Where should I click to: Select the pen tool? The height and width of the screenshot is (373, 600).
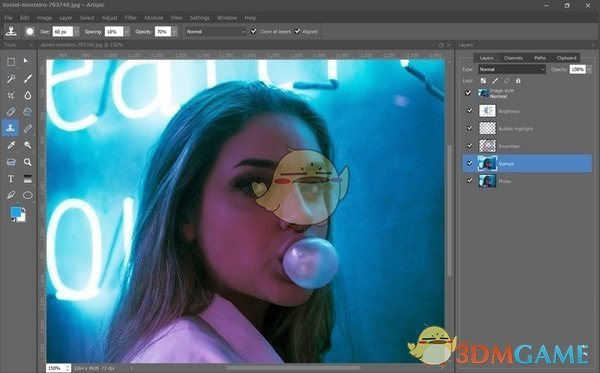click(x=11, y=195)
